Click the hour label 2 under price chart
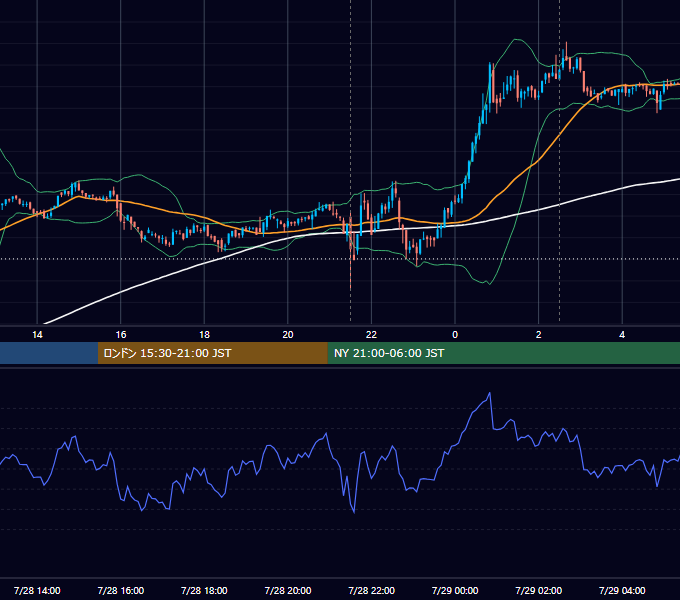Viewport: 680px width, 600px height. pos(539,334)
